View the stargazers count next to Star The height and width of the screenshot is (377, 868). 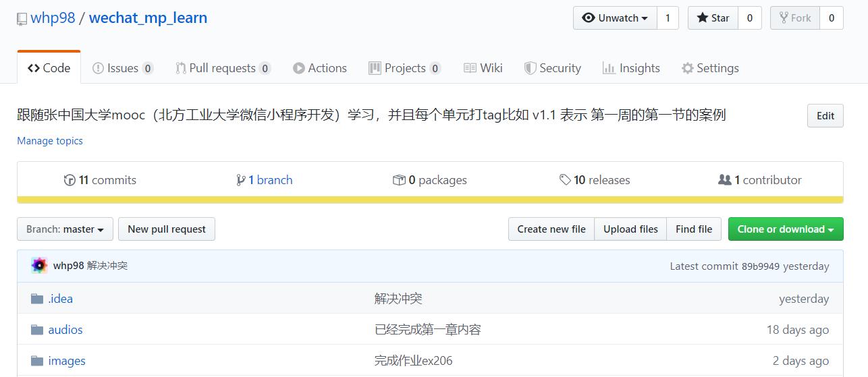tap(749, 18)
